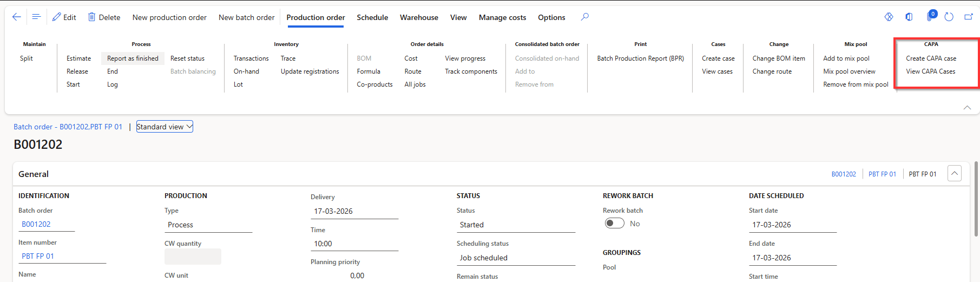Image resolution: width=980 pixels, height=282 pixels.
Task: Open the Production order tab
Action: coord(315,17)
